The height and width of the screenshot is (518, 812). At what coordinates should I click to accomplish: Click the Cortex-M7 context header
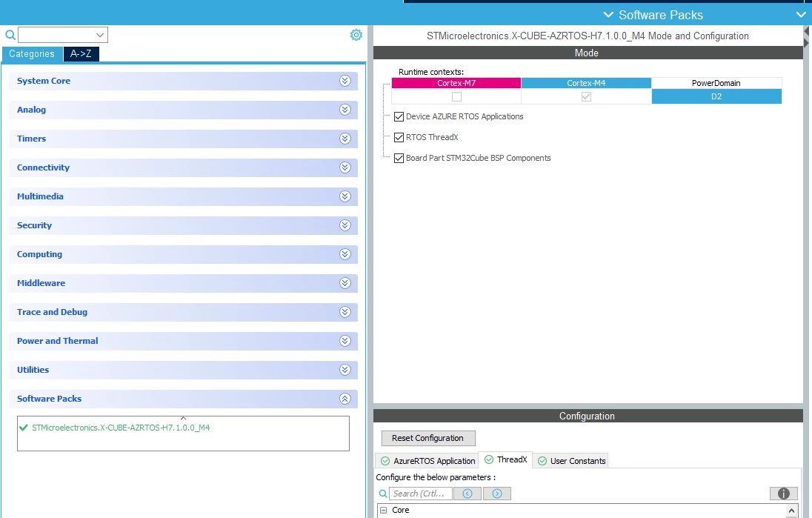[x=456, y=84]
